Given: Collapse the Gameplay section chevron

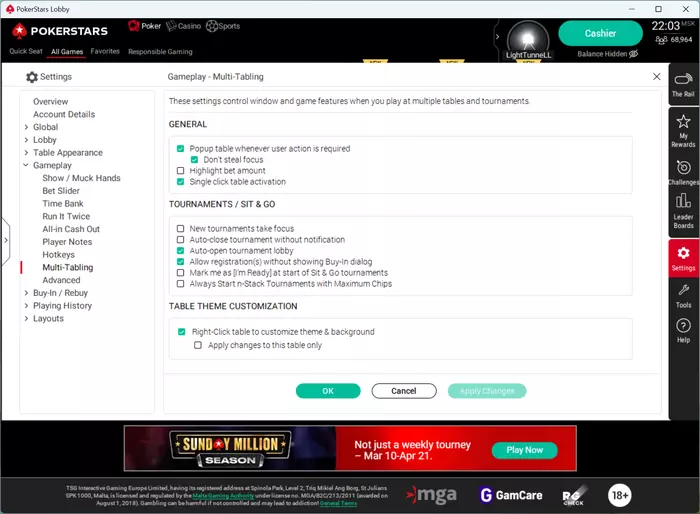Looking at the screenshot, I should pos(26,165).
